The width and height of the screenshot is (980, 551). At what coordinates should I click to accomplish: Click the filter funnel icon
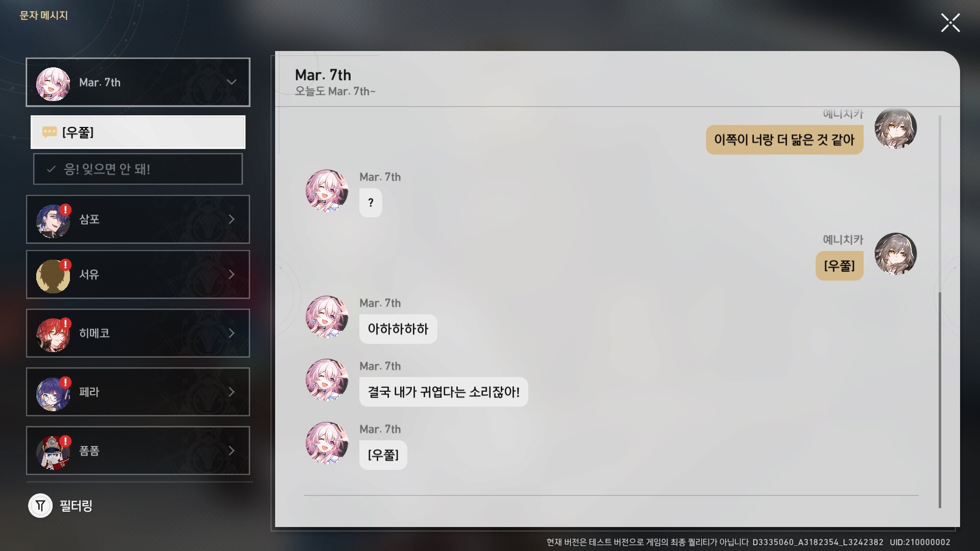[40, 506]
